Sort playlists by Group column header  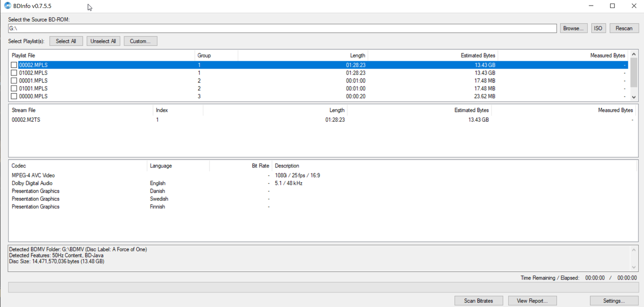pyautogui.click(x=216, y=55)
